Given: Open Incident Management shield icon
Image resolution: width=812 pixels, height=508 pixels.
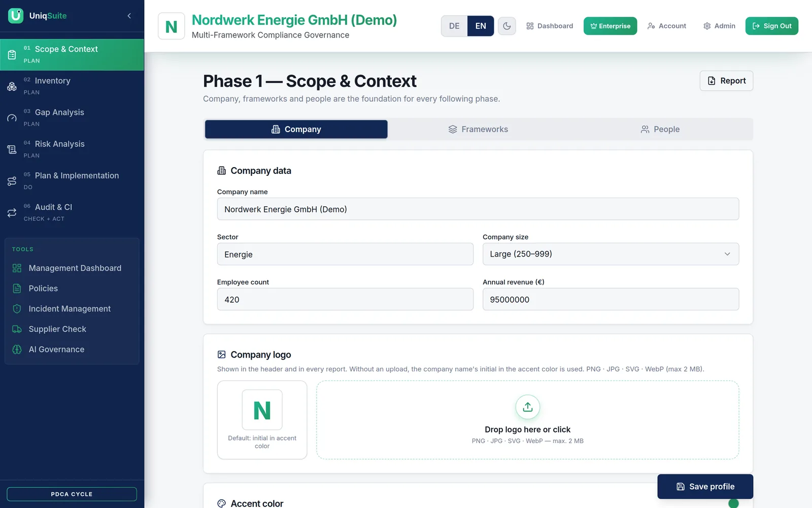Looking at the screenshot, I should click(x=17, y=309).
